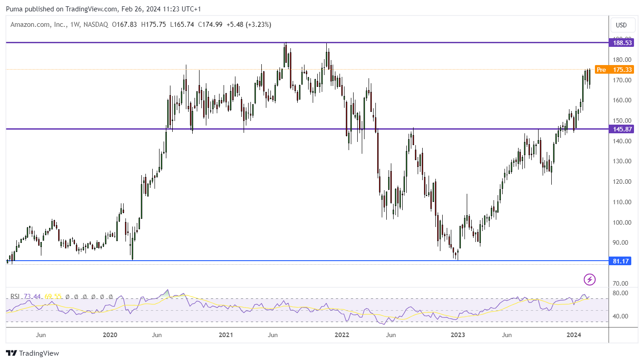
Task: Select the orange Pre 175.33 price tag
Action: (x=613, y=70)
